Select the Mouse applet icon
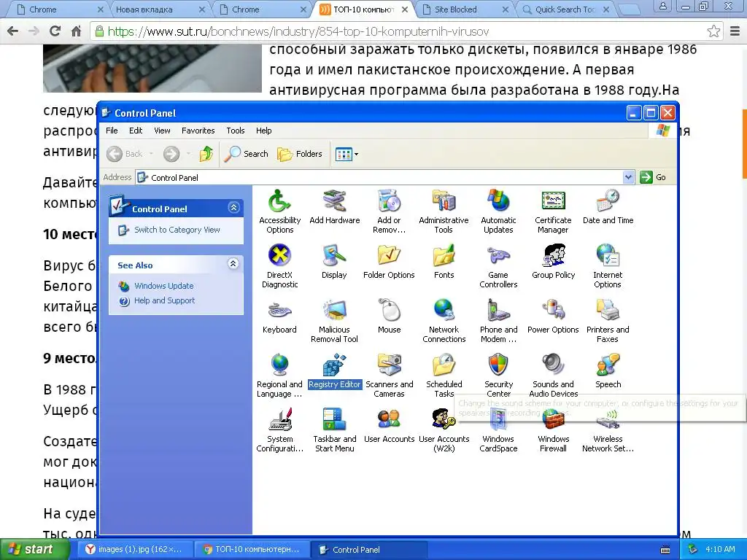This screenshot has width=747, height=560. click(389, 311)
